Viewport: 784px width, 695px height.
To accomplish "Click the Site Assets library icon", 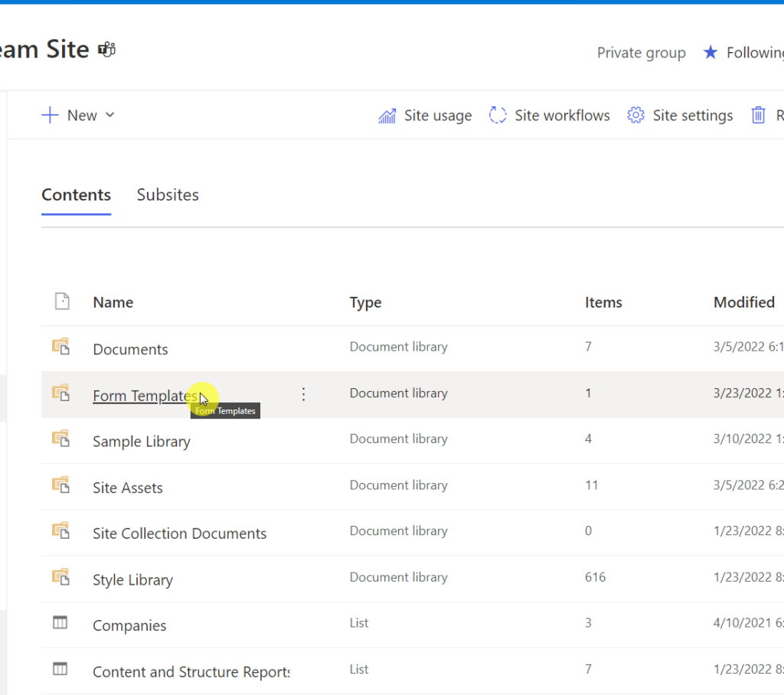I will [60, 485].
